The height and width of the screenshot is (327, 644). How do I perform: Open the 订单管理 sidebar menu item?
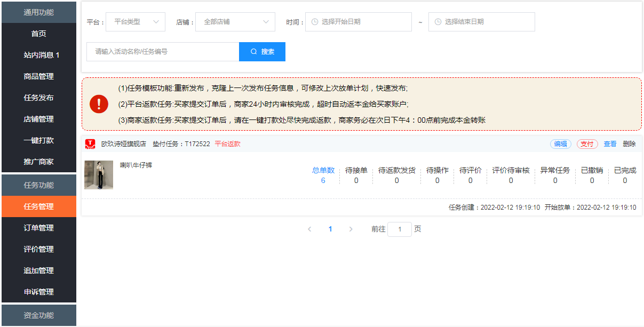pos(39,228)
